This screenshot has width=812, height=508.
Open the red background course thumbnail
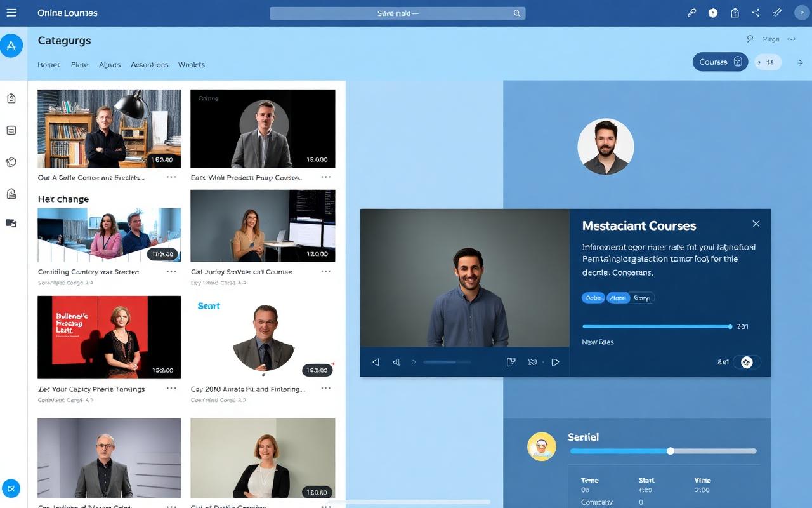coord(109,337)
